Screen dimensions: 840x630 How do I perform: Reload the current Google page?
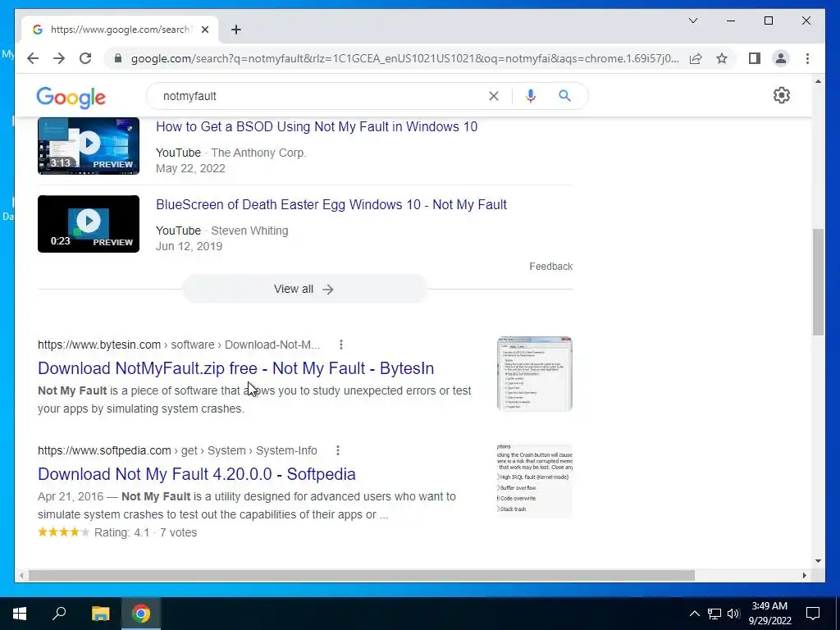point(85,58)
